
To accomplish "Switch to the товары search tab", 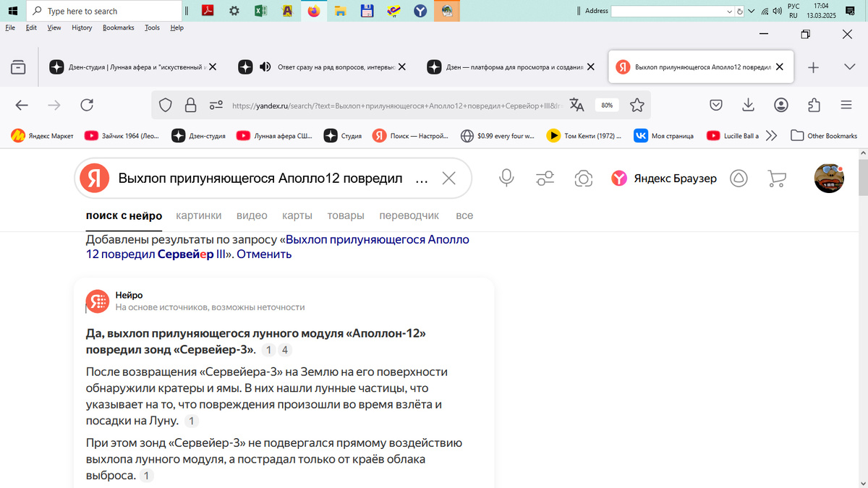I will pyautogui.click(x=346, y=215).
